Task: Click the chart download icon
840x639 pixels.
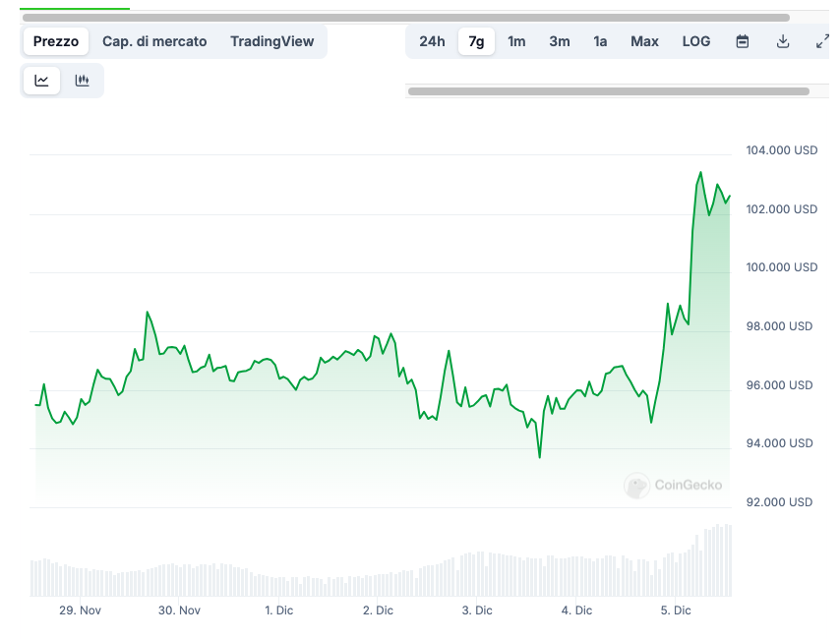Action: (782, 41)
